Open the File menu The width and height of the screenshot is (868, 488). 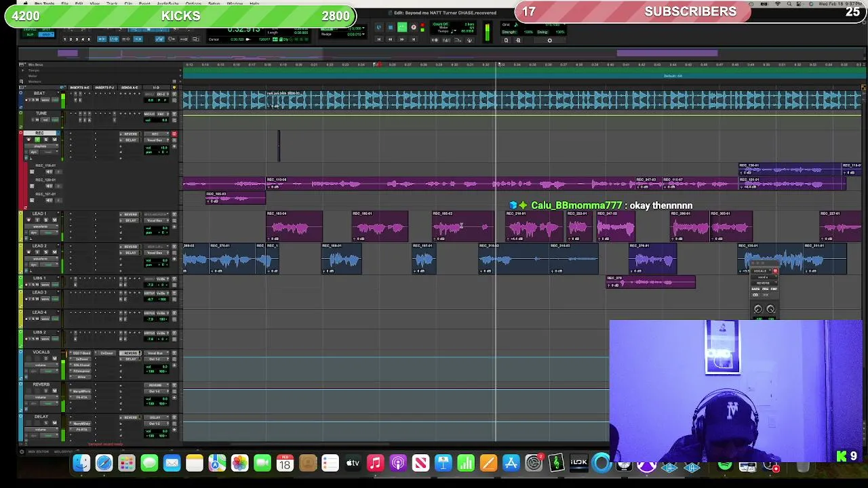pos(64,3)
